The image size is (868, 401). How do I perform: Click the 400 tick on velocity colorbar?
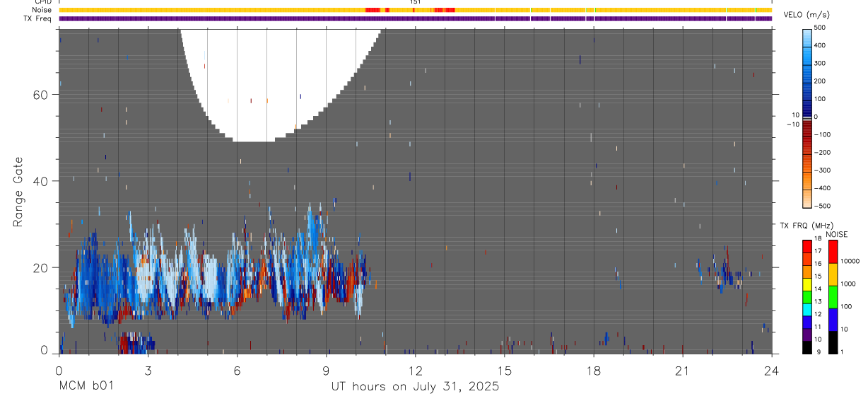pos(820,45)
